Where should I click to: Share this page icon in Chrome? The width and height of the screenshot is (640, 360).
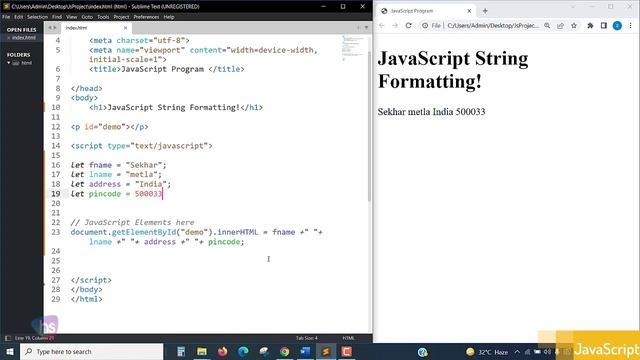coord(560,25)
